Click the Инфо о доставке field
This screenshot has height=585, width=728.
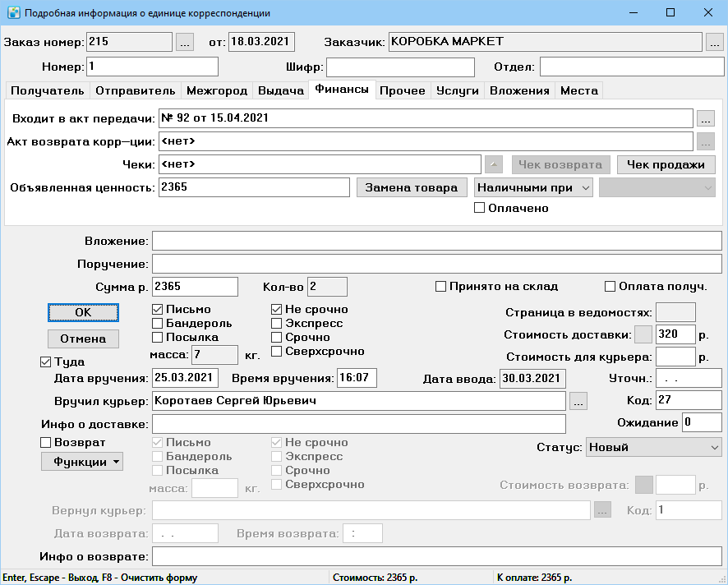click(359, 424)
